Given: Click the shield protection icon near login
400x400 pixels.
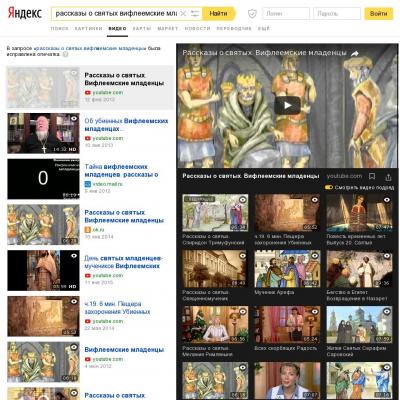Looking at the screenshot, I should click(x=252, y=14).
